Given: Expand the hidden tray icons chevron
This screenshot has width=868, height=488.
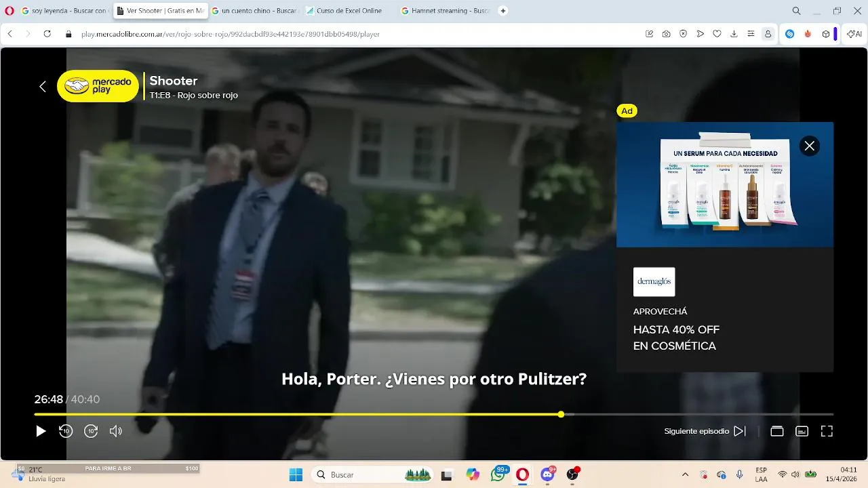Looking at the screenshot, I should point(685,474).
